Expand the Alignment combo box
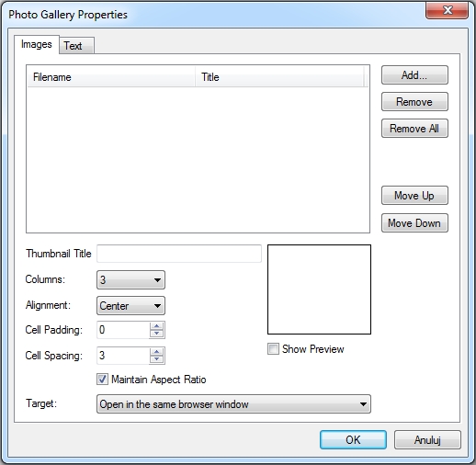The image size is (476, 465). click(130, 305)
